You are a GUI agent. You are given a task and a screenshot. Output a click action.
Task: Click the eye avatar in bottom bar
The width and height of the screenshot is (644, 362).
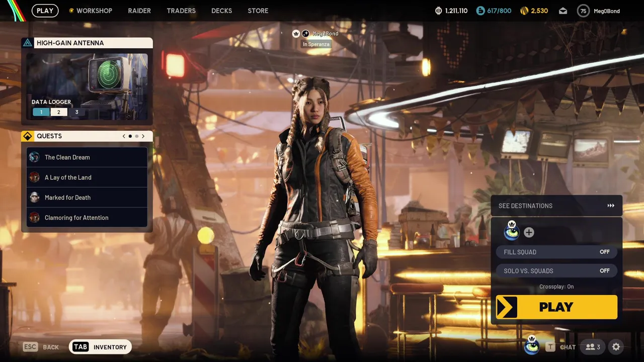pos(532,346)
